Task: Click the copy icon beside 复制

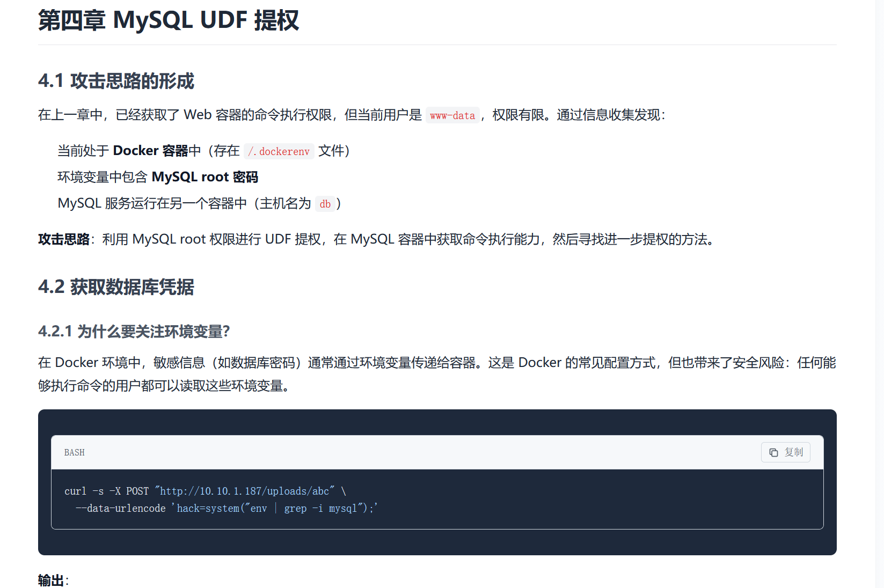Action: tap(773, 452)
